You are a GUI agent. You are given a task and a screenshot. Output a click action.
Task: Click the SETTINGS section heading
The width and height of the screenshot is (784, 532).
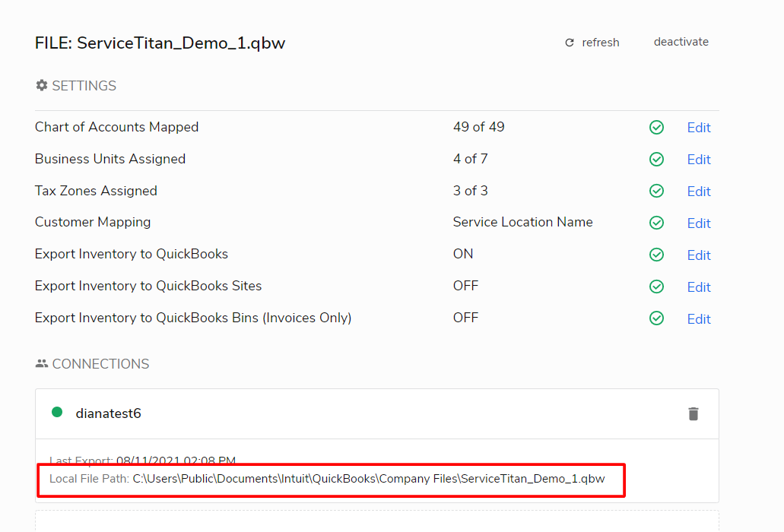(x=84, y=86)
